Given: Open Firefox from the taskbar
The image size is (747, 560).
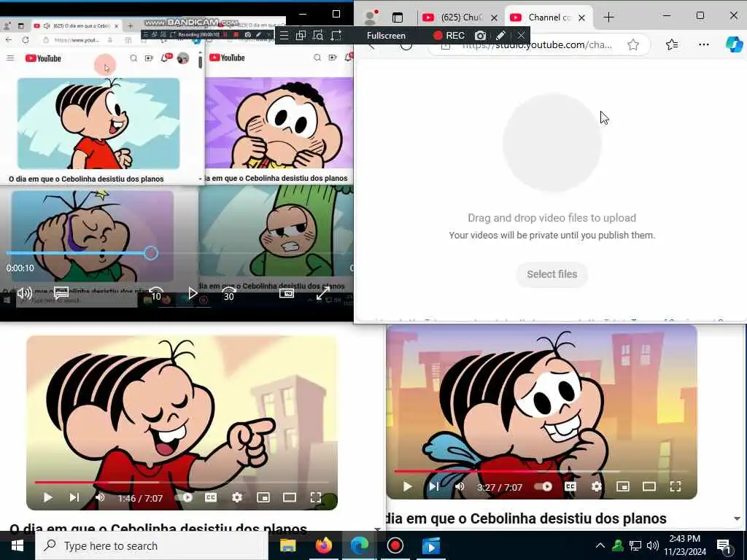Looking at the screenshot, I should pos(323,545).
